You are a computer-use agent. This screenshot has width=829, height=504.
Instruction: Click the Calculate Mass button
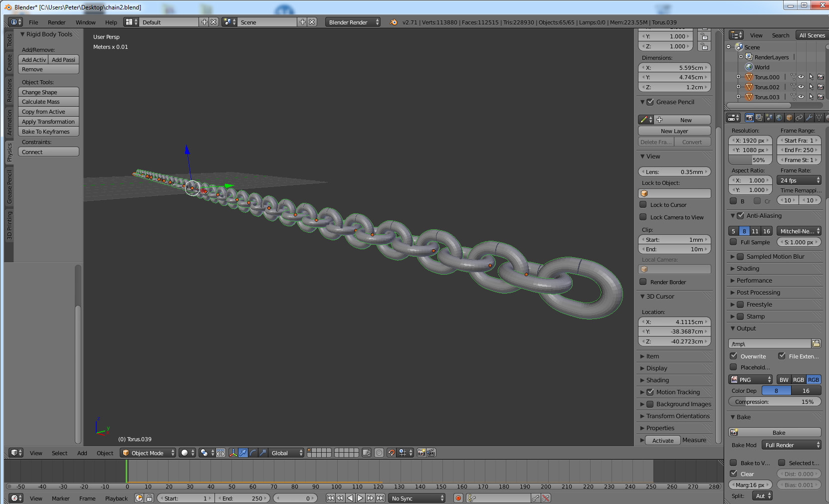[x=48, y=102]
